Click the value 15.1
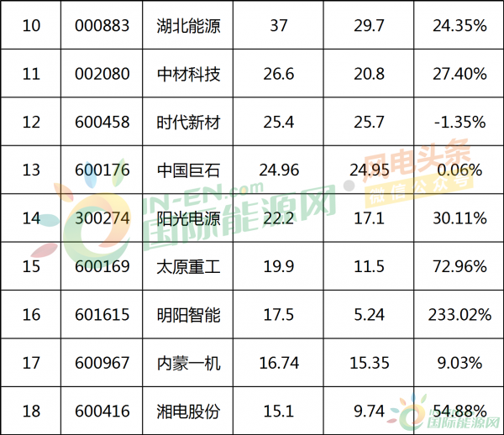Image resolution: width=504 pixels, height=435 pixels. tap(278, 411)
